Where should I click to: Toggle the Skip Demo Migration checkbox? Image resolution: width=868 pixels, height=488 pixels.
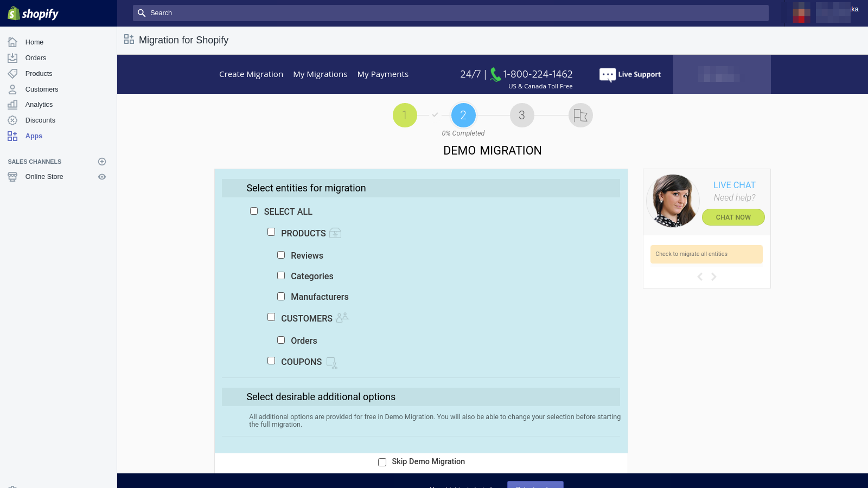point(382,462)
